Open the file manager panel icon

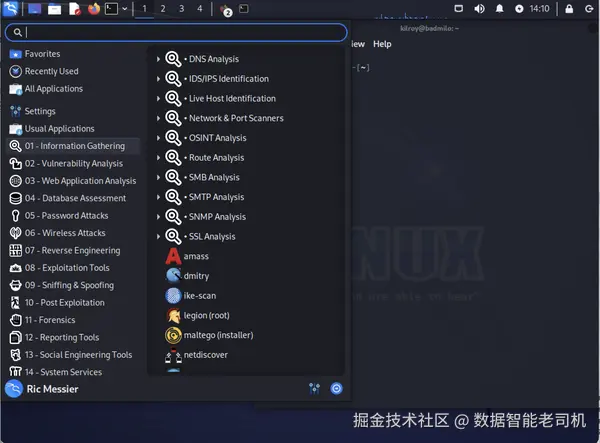54,9
